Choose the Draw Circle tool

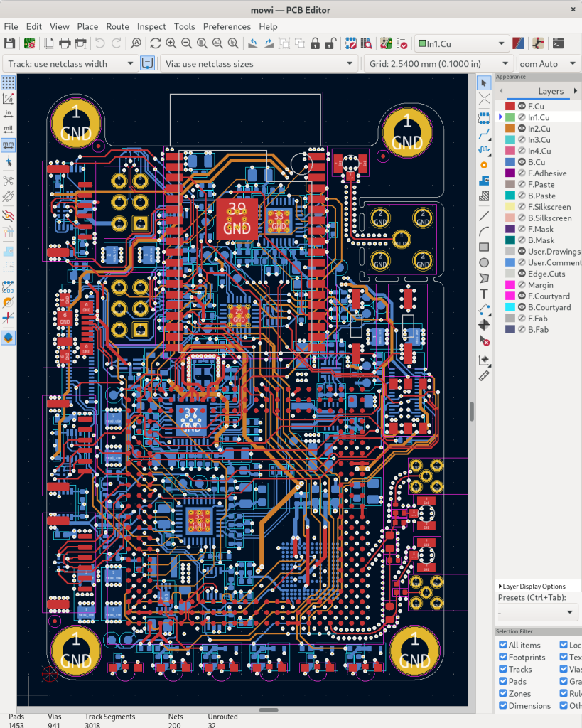[x=485, y=262]
